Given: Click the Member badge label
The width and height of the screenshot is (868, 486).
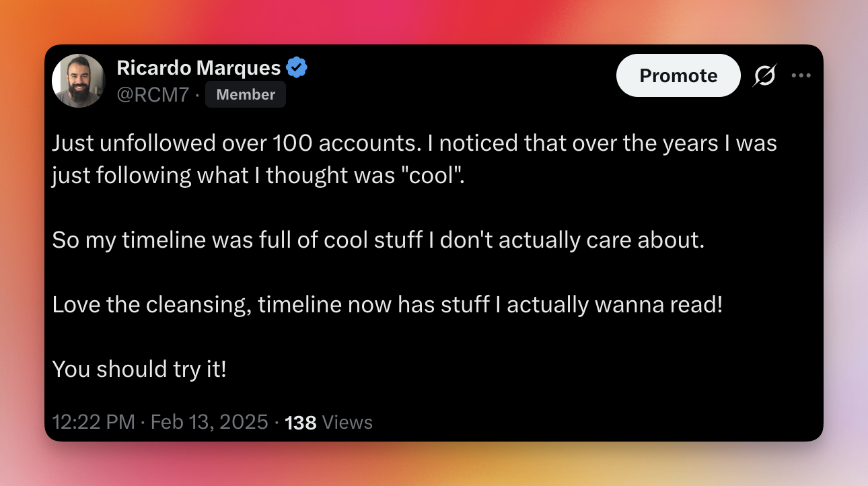Looking at the screenshot, I should point(246,95).
